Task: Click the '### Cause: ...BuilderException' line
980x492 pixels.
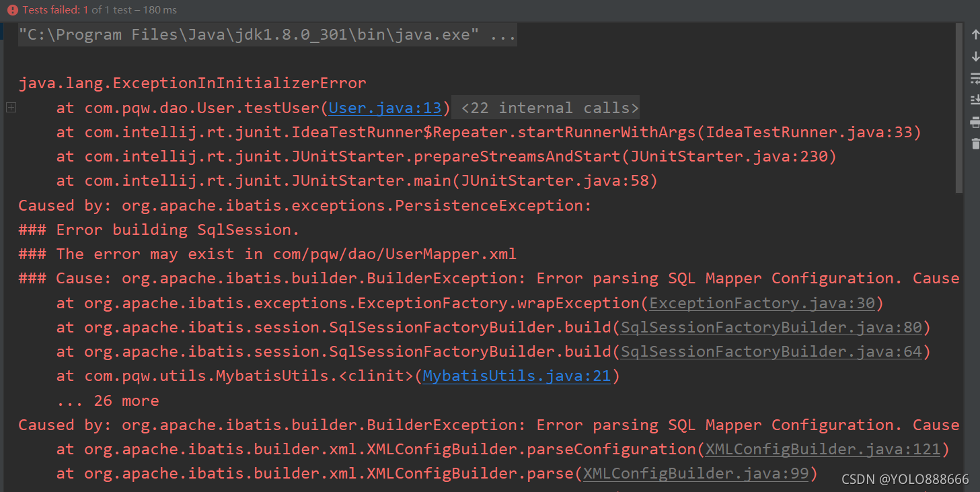Action: (x=488, y=279)
